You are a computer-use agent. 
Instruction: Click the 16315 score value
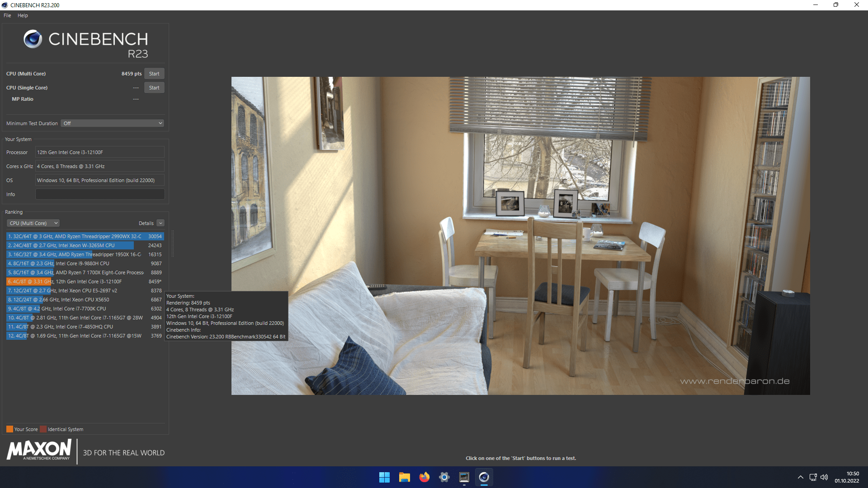155,254
